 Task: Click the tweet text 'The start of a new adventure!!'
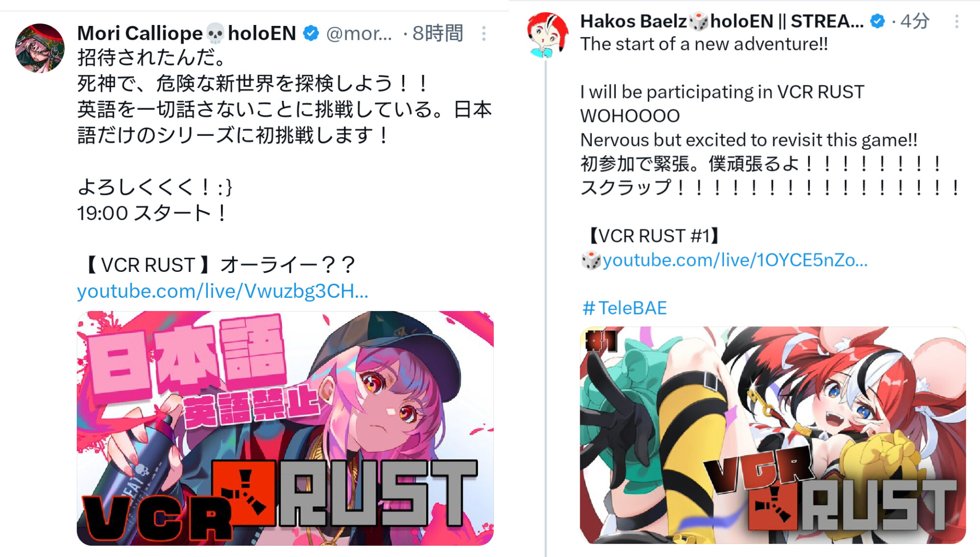pos(704,44)
